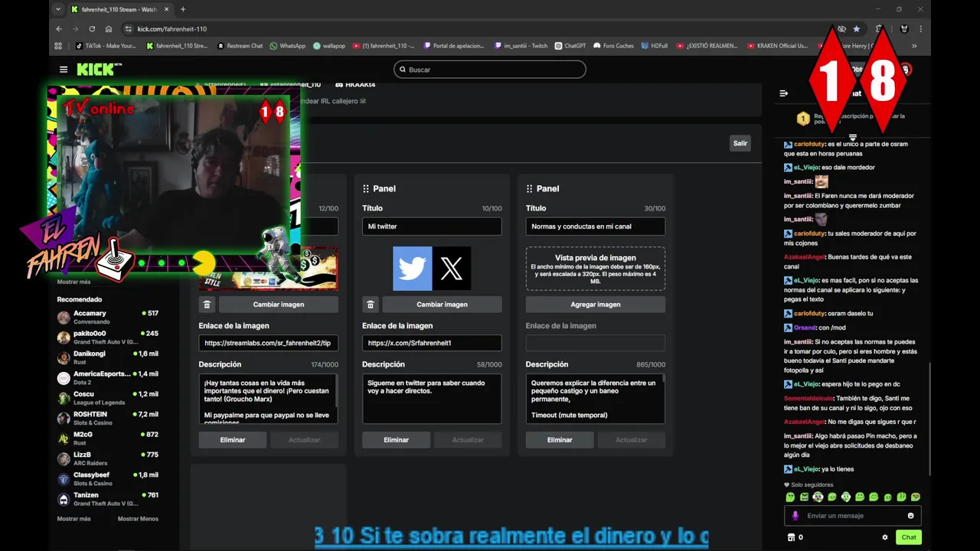The height and width of the screenshot is (551, 980).
Task: Open a new browser tab
Action: pyautogui.click(x=183, y=9)
